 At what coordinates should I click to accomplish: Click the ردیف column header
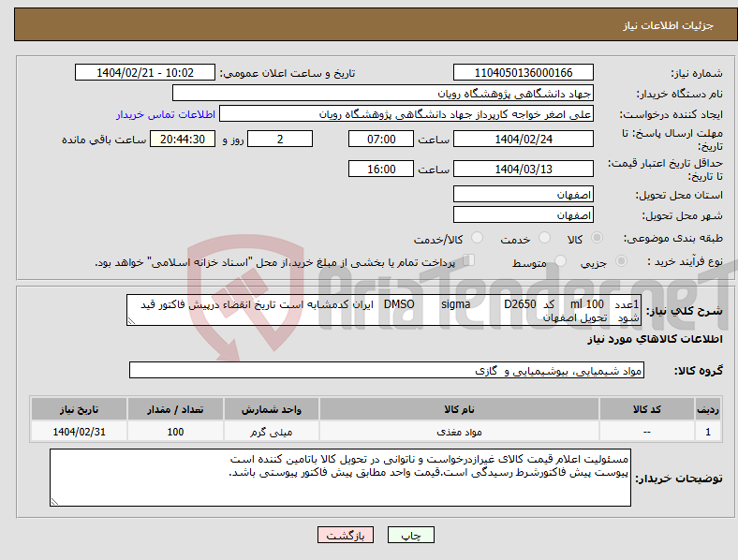(x=708, y=409)
